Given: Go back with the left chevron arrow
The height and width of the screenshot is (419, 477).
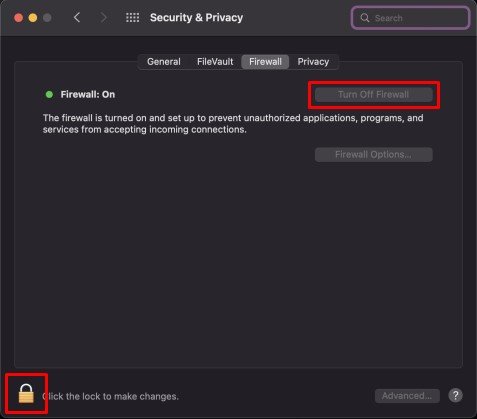Looking at the screenshot, I should 77,17.
